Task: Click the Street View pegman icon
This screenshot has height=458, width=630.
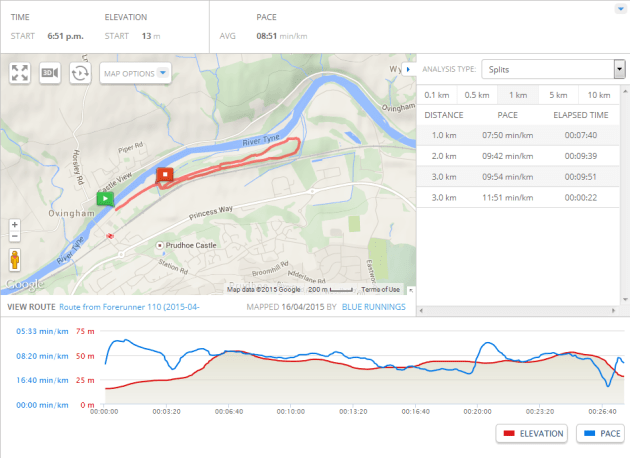Action: tap(14, 260)
